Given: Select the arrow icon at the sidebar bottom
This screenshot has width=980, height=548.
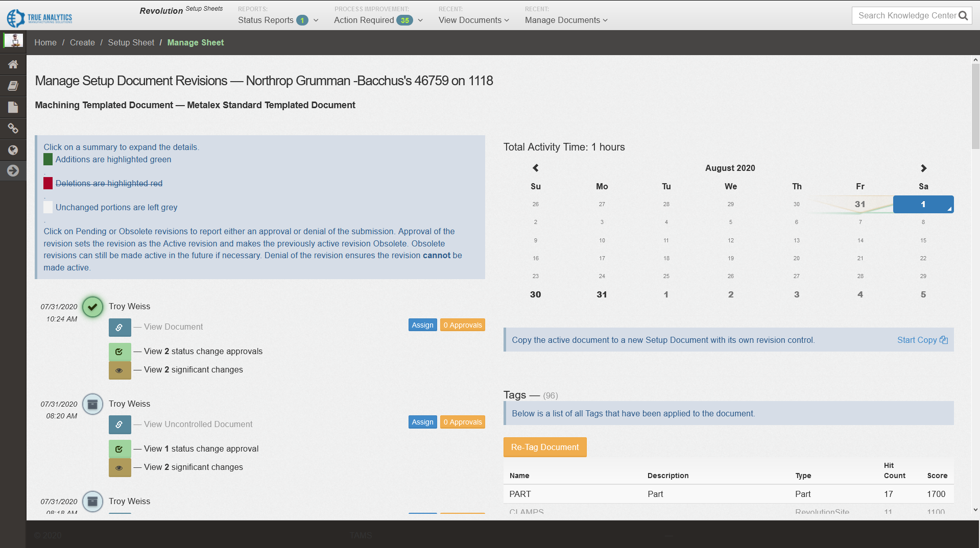Looking at the screenshot, I should tap(13, 171).
